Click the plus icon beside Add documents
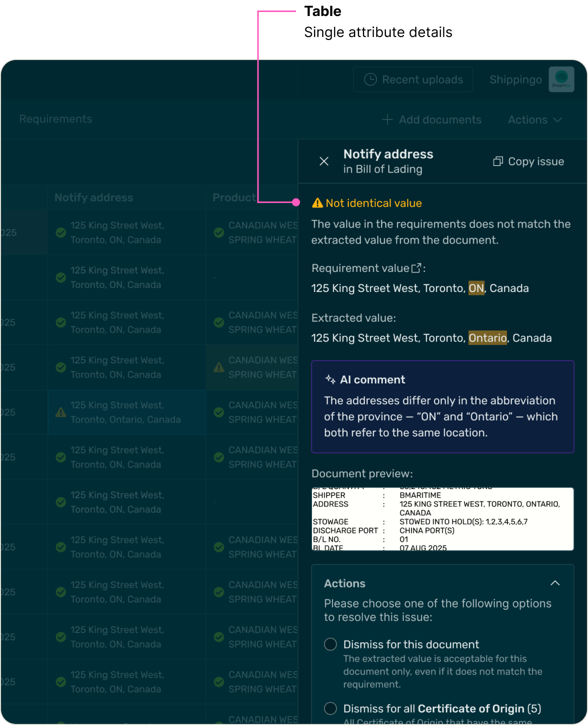This screenshot has width=588, height=725. pyautogui.click(x=387, y=119)
